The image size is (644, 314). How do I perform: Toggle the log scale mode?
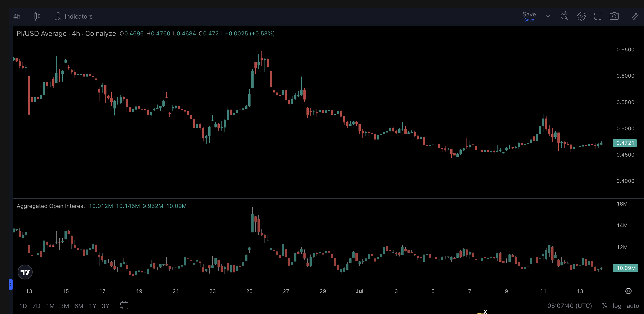(617, 306)
